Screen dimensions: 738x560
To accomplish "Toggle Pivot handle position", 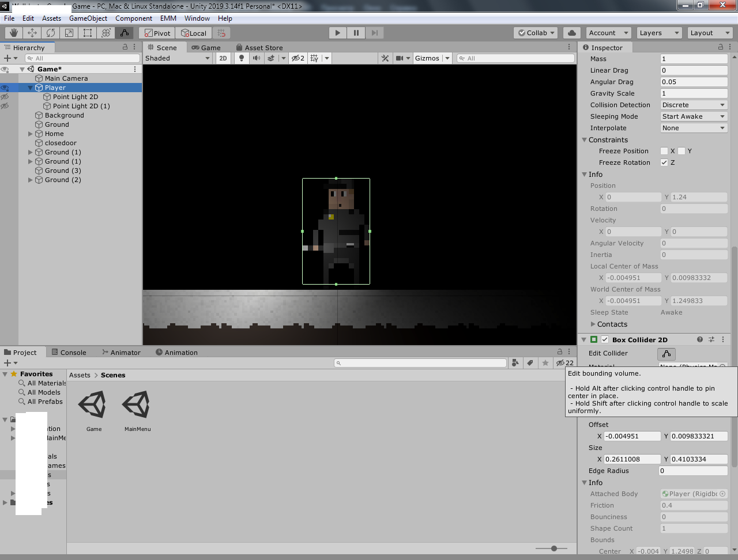I will click(x=157, y=33).
